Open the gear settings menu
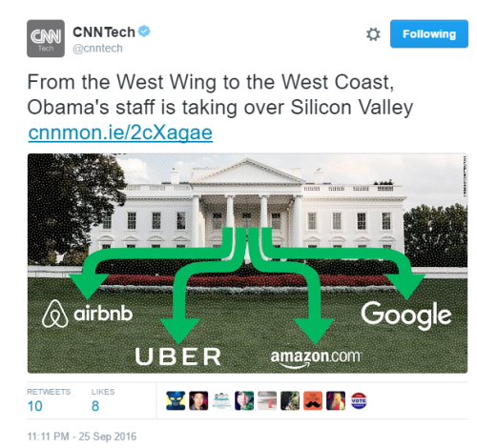The width and height of the screenshot is (477, 448). point(373,34)
